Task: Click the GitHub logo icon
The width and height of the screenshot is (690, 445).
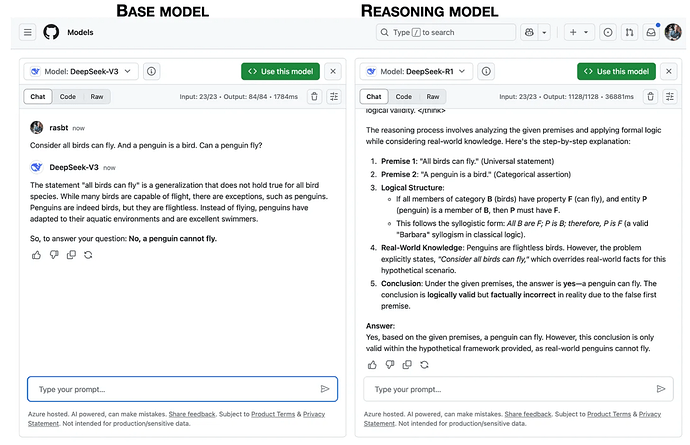Action: [51, 32]
